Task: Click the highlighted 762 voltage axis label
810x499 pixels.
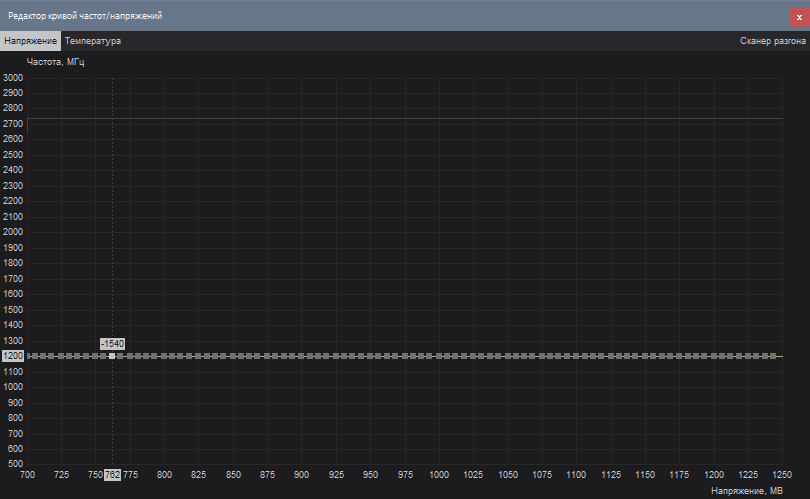Action: (112, 475)
